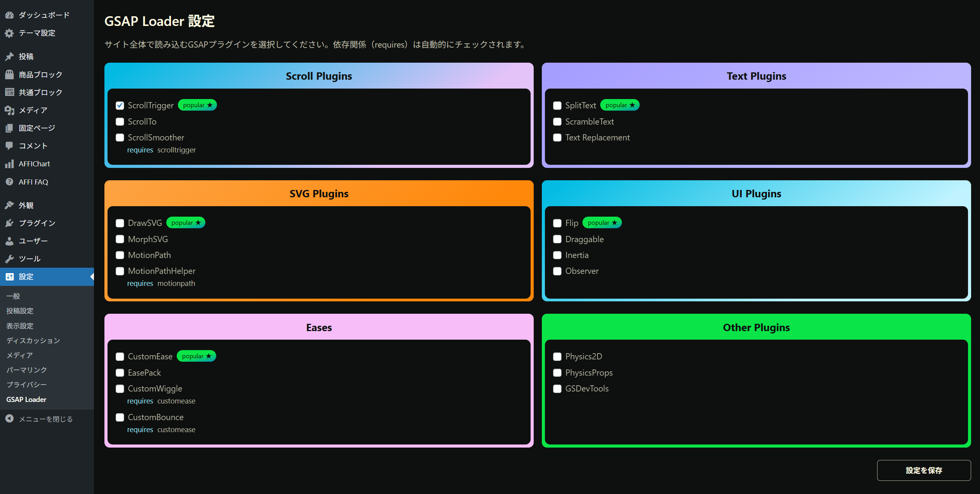This screenshot has width=980, height=494.
Task: Click the メニューを閉じる collapse link
Action: [x=46, y=419]
